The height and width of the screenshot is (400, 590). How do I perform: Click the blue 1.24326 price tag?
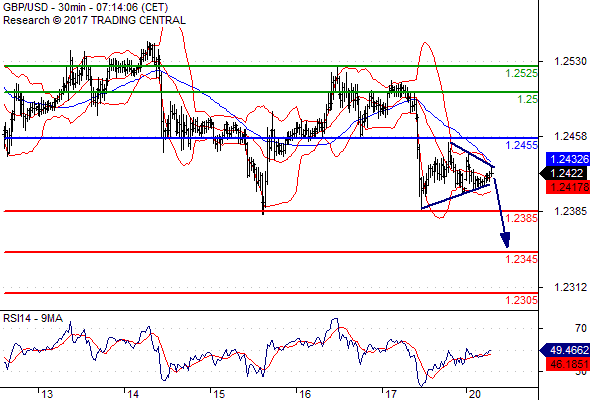coord(567,159)
